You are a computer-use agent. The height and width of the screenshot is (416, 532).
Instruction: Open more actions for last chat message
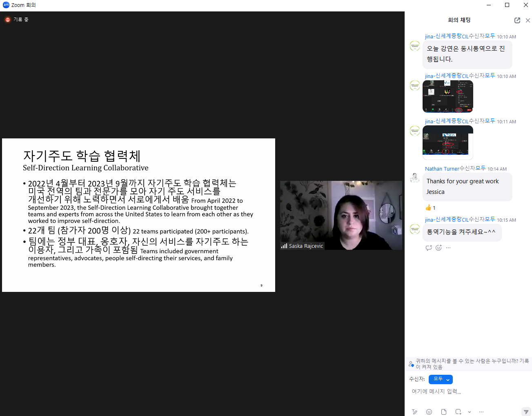448,248
